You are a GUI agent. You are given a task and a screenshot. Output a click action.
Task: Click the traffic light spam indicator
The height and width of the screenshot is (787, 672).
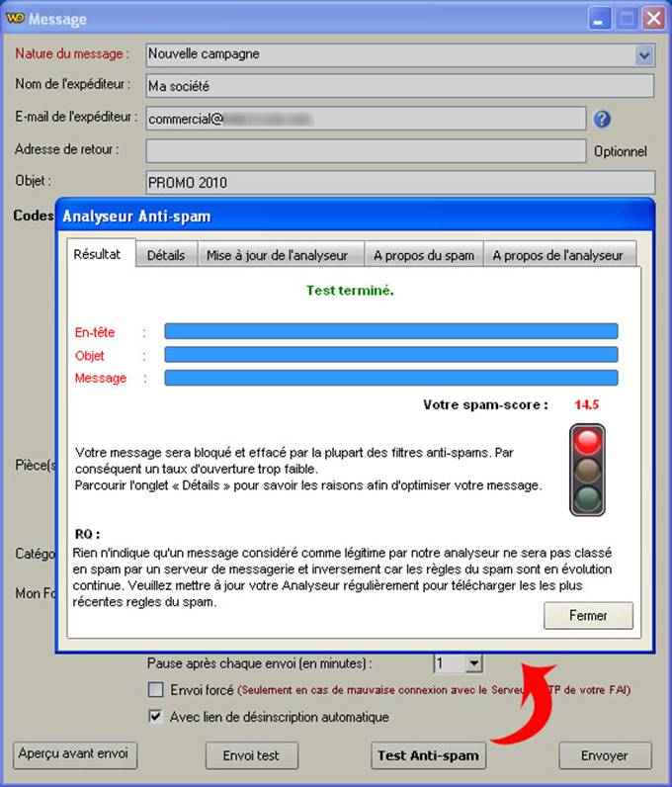coord(587,470)
